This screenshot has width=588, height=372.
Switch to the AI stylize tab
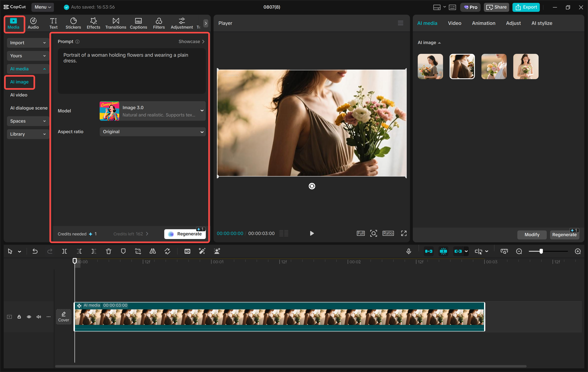click(542, 23)
